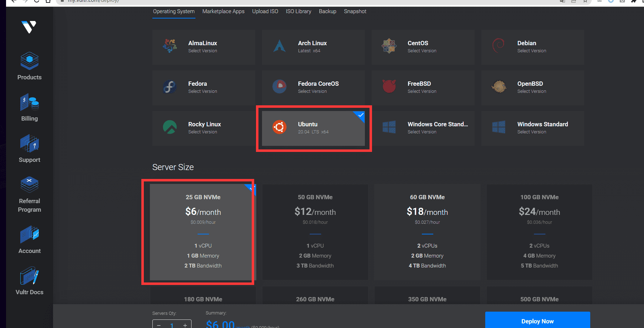The width and height of the screenshot is (644, 328).
Task: Choose the OpenBSD pufferfish icon
Action: point(499,86)
